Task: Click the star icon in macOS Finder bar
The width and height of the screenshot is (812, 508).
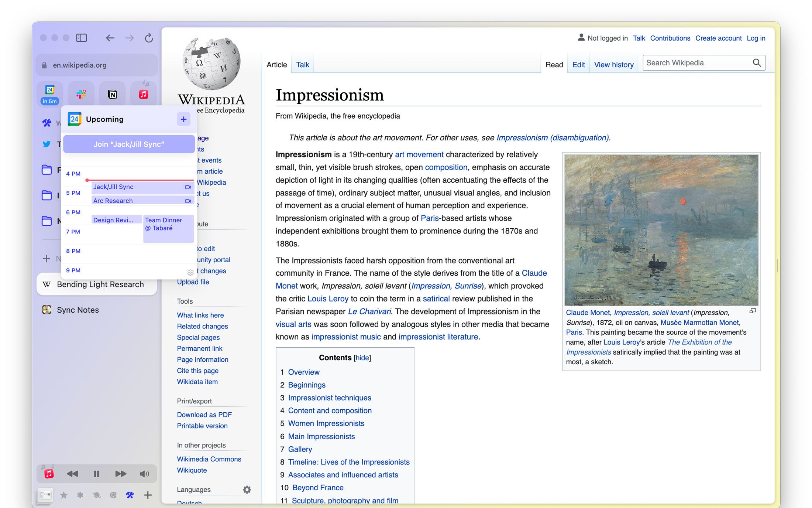Action: (x=63, y=496)
